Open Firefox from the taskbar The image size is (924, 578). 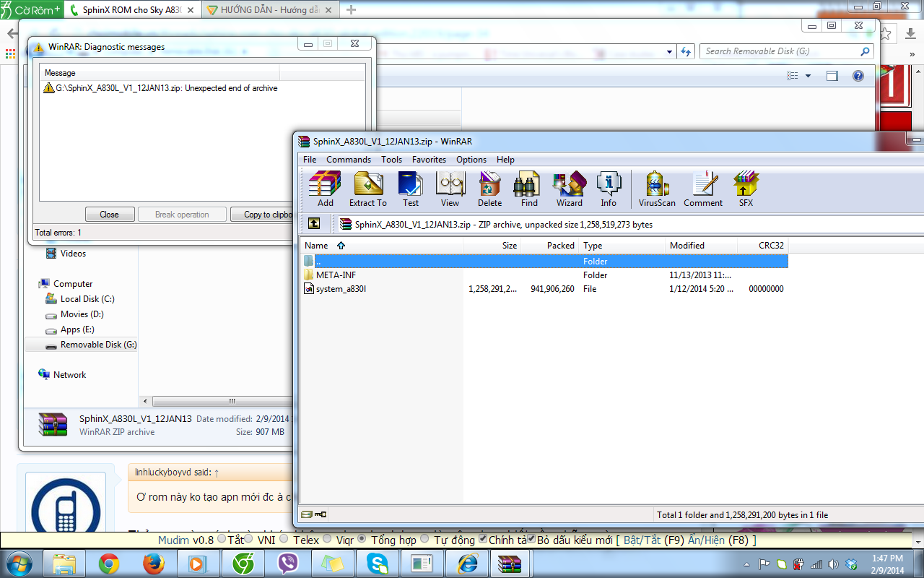[154, 564]
